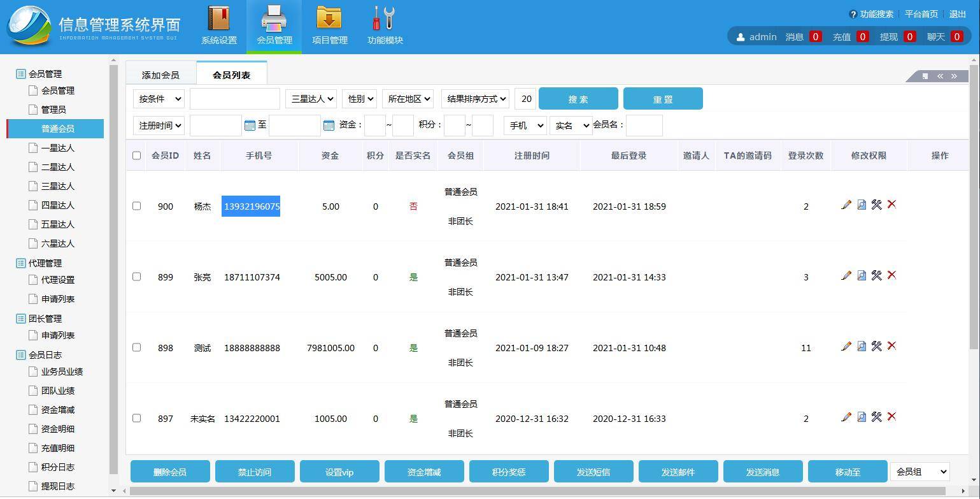Check the checkbox for member ID 900
The image size is (980, 499).
pos(136,206)
